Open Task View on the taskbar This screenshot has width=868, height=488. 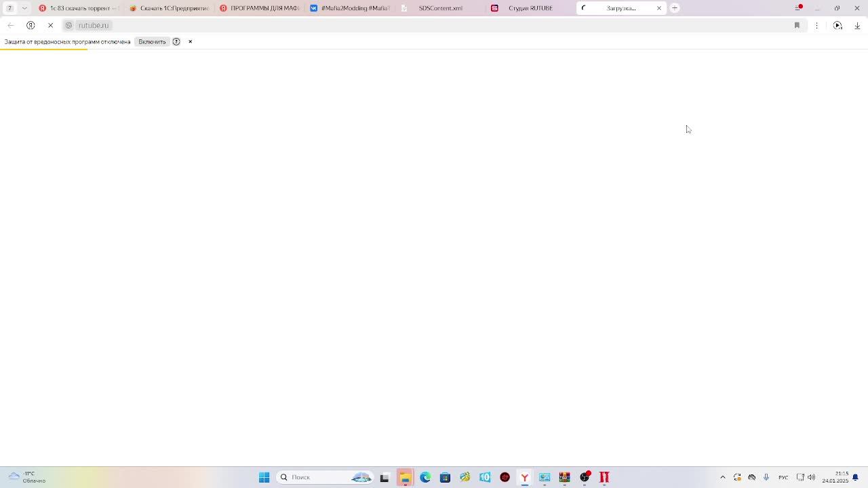pyautogui.click(x=384, y=477)
